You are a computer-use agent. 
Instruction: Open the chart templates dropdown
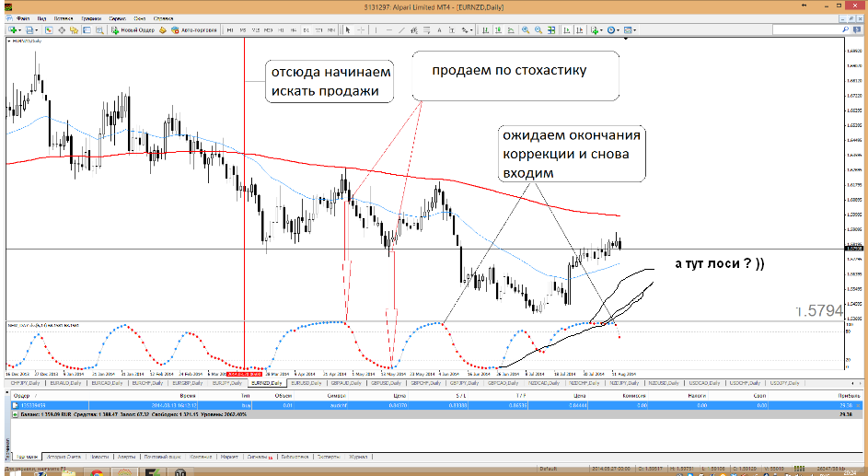630,29
